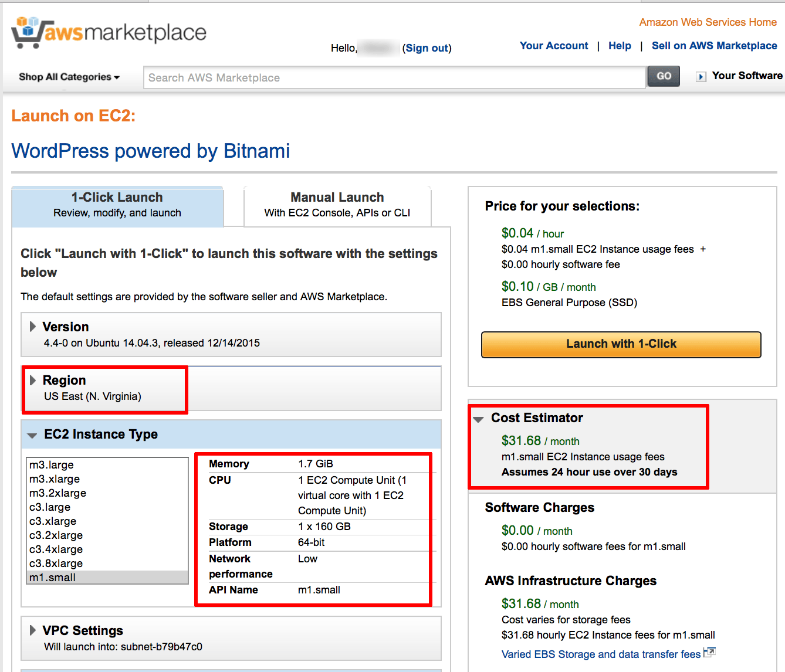785x672 pixels.
Task: Focus the Search AWS Marketplace field
Action: pyautogui.click(x=394, y=77)
